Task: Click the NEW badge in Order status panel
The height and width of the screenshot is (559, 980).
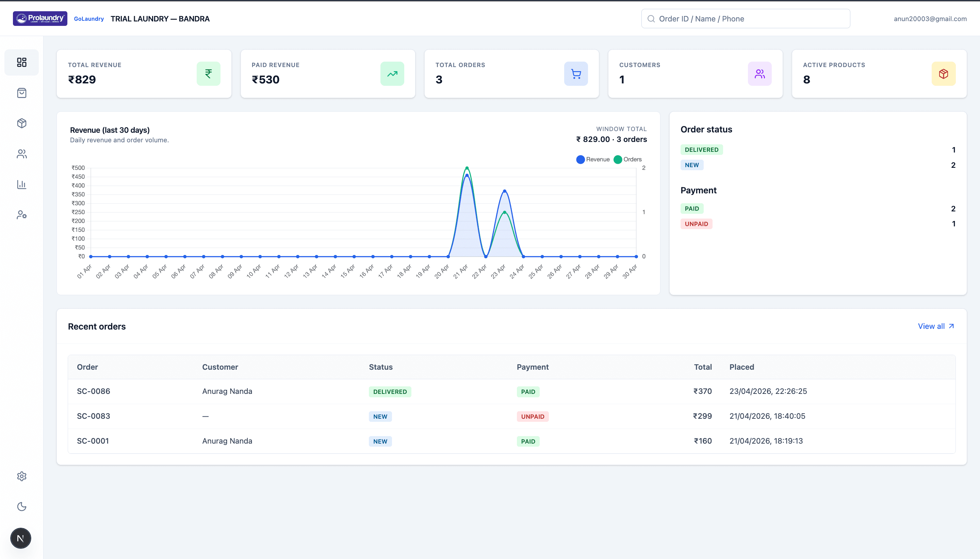Action: 692,165
